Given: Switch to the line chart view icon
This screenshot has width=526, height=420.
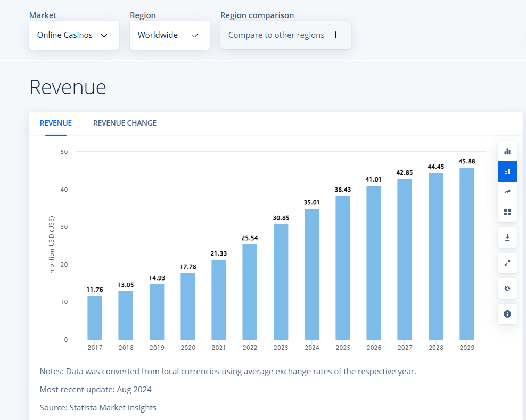Looking at the screenshot, I should (507, 192).
